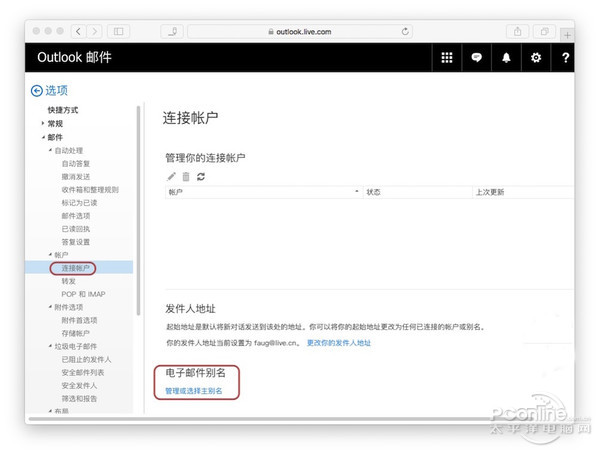The height and width of the screenshot is (454, 600).
Task: Click the outlook.live.com address bar
Action: click(300, 31)
